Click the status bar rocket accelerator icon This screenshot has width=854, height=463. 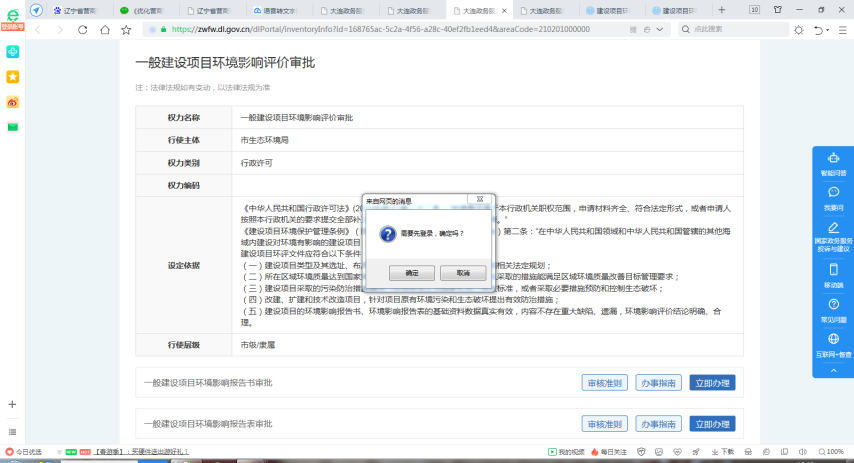696,452
